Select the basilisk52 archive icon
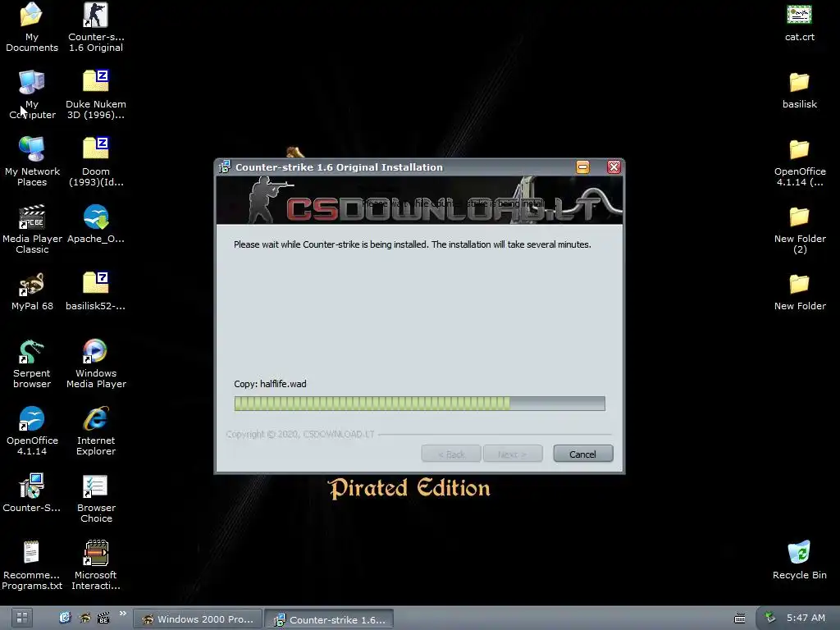Screen dimensions: 840x630 coord(96,291)
